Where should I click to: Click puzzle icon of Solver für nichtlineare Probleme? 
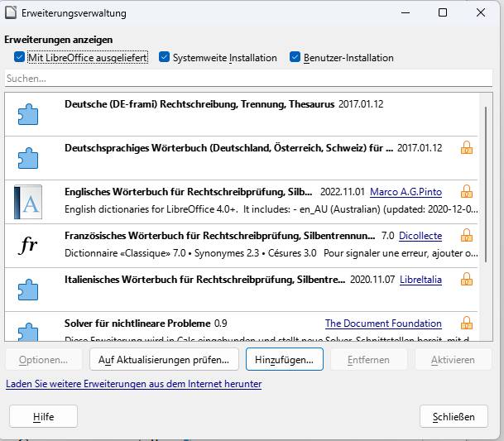click(28, 332)
